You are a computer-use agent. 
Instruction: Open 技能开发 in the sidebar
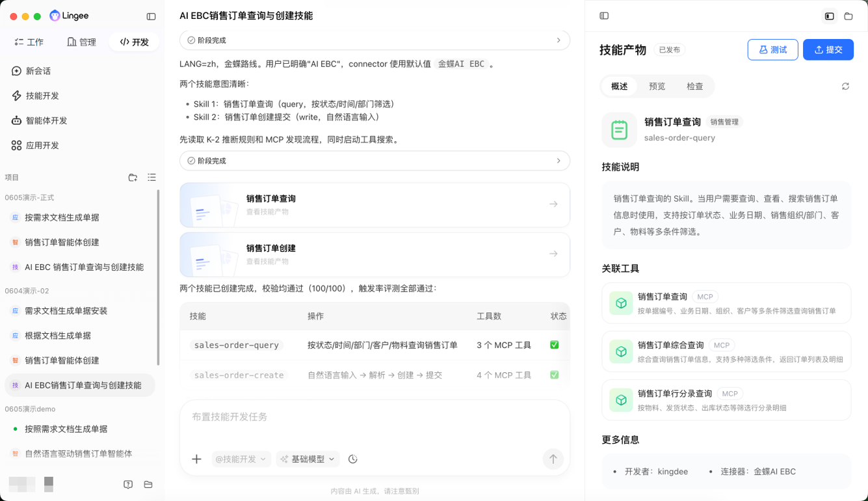[x=35, y=96]
